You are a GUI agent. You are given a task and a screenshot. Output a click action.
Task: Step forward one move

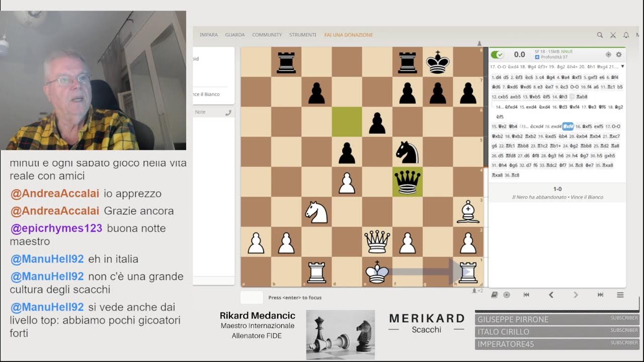coord(576,295)
